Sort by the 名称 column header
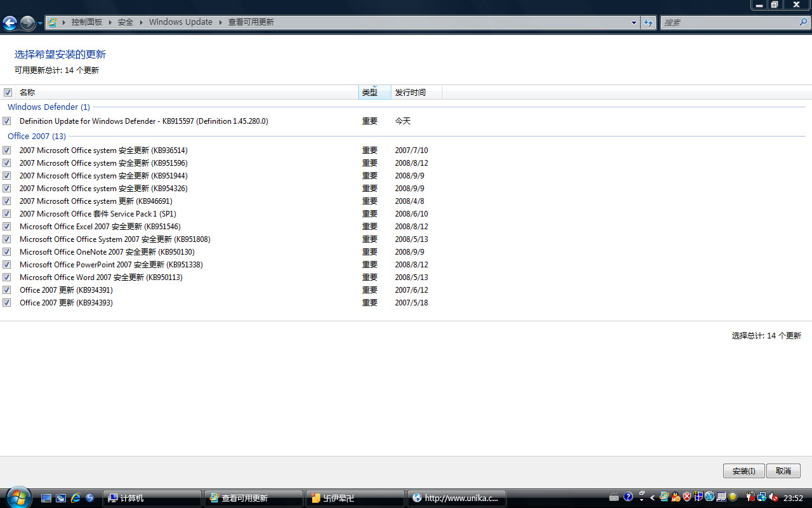This screenshot has height=508, width=812. (187, 93)
